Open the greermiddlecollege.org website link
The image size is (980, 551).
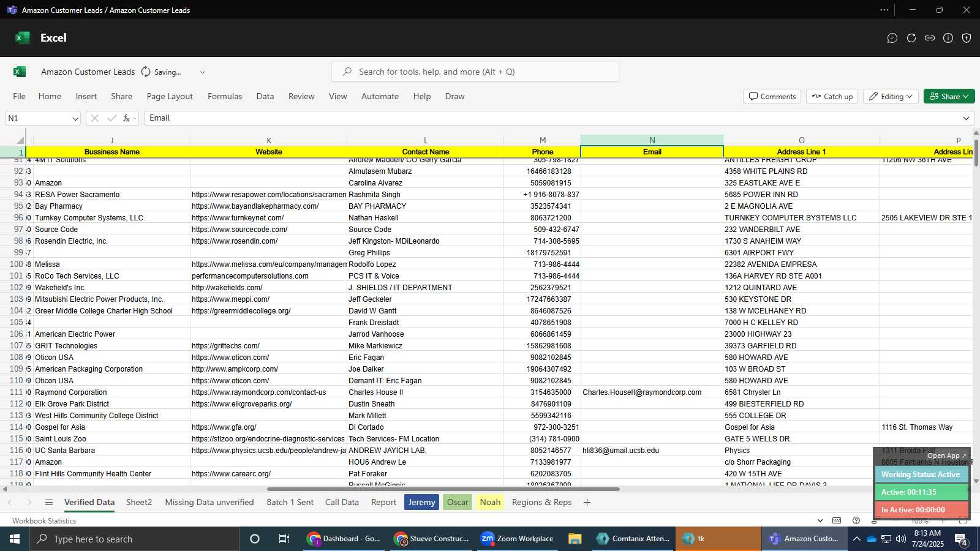tap(241, 311)
